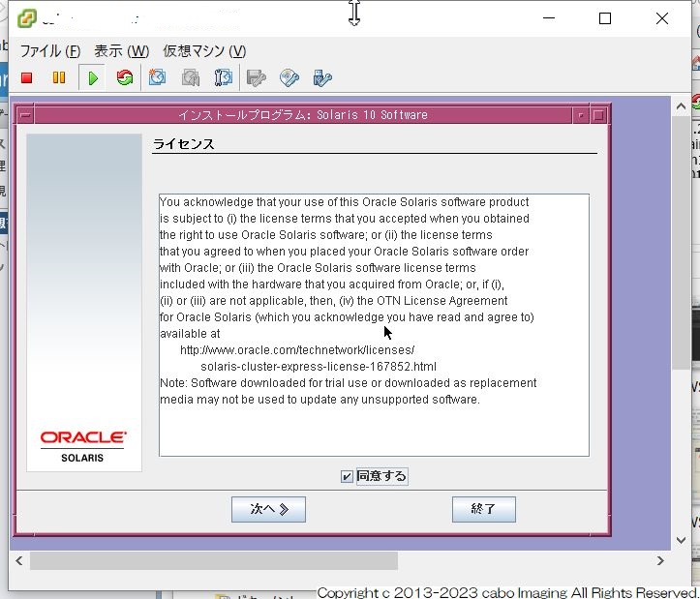Click the solaris-cluster-express-license URL text
The width and height of the screenshot is (700, 599).
pyautogui.click(x=319, y=367)
